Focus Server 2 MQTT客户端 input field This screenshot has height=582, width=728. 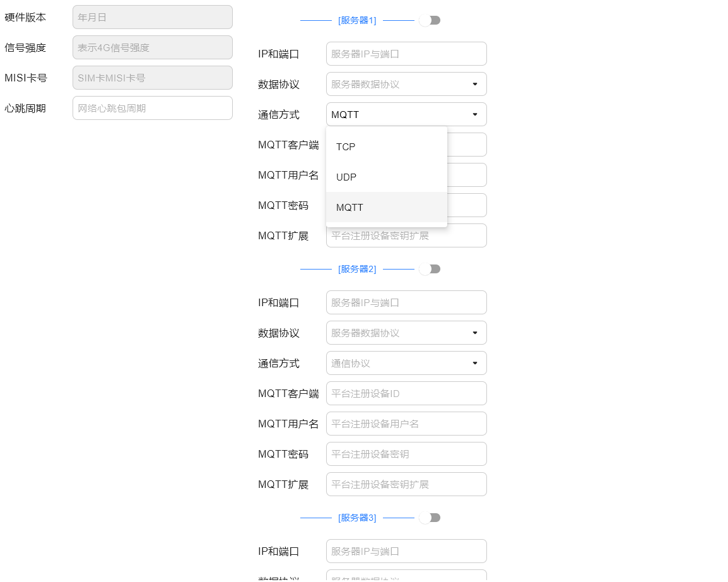[406, 393]
